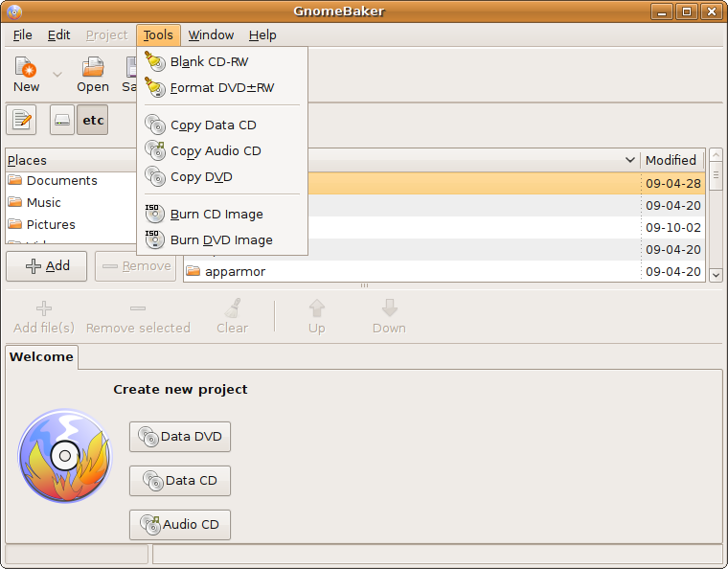Click the Places column header
Viewport: 728px width, 569px height.
click(x=71, y=161)
